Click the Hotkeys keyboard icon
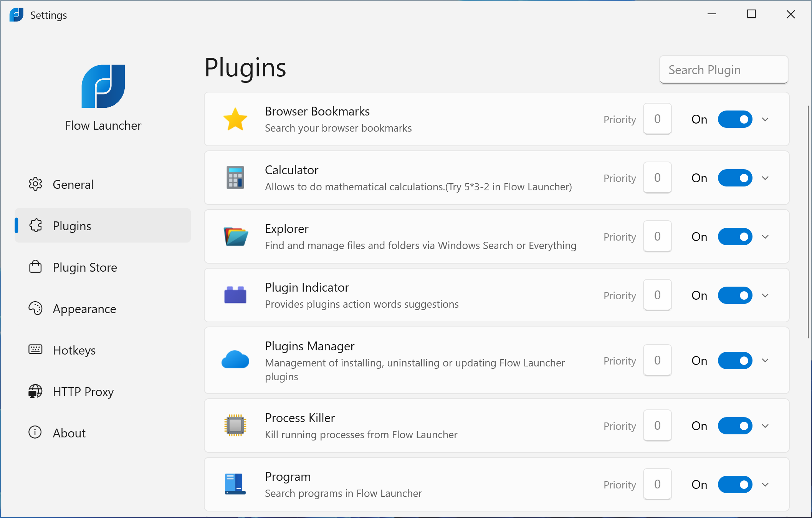This screenshot has height=518, width=812. click(x=35, y=349)
